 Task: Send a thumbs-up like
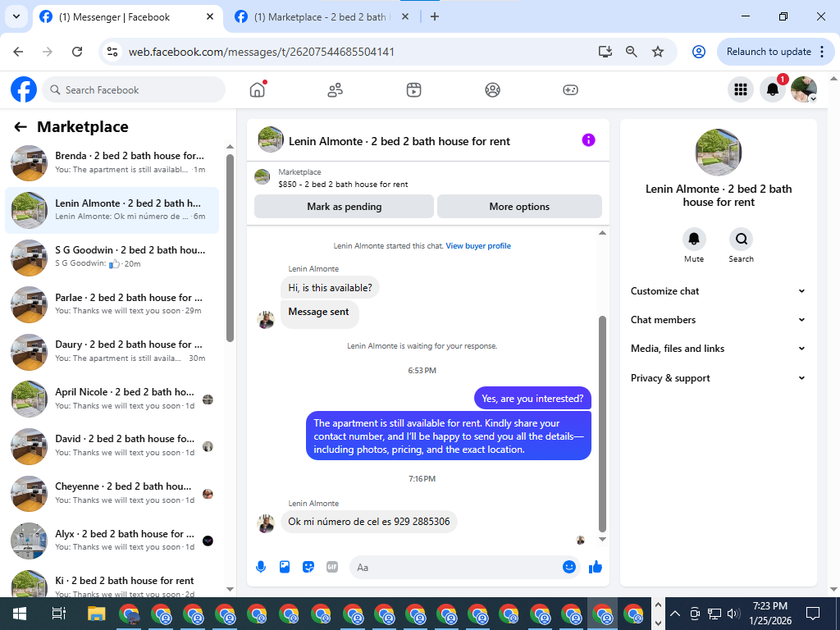596,567
